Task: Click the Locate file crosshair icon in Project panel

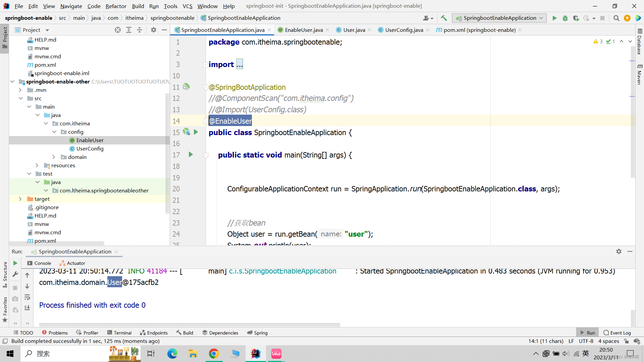Action: (x=118, y=30)
